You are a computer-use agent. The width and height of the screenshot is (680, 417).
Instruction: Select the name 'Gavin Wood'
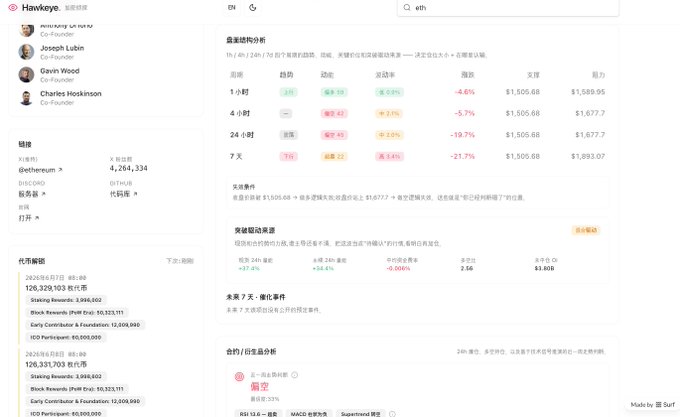60,71
